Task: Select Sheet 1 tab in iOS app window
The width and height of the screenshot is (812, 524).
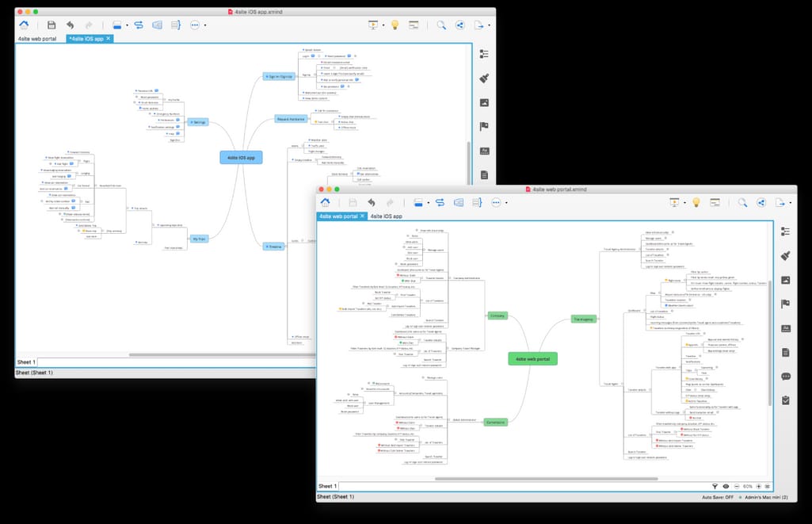Action: [26, 362]
